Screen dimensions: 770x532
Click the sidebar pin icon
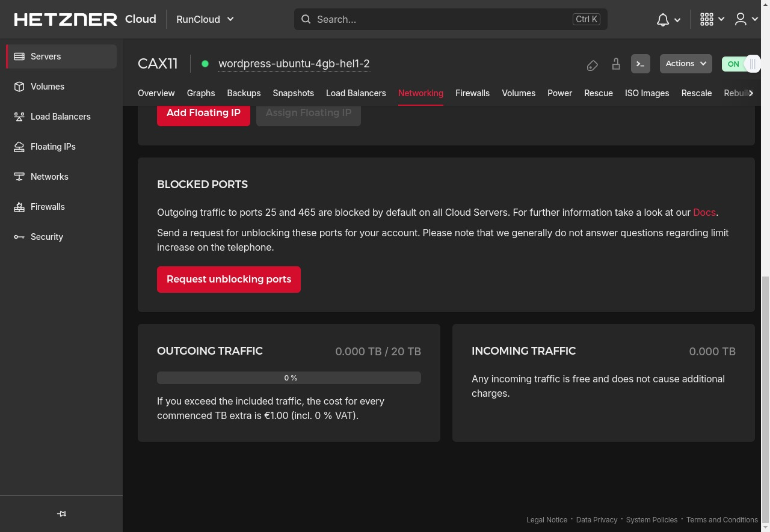pos(61,514)
